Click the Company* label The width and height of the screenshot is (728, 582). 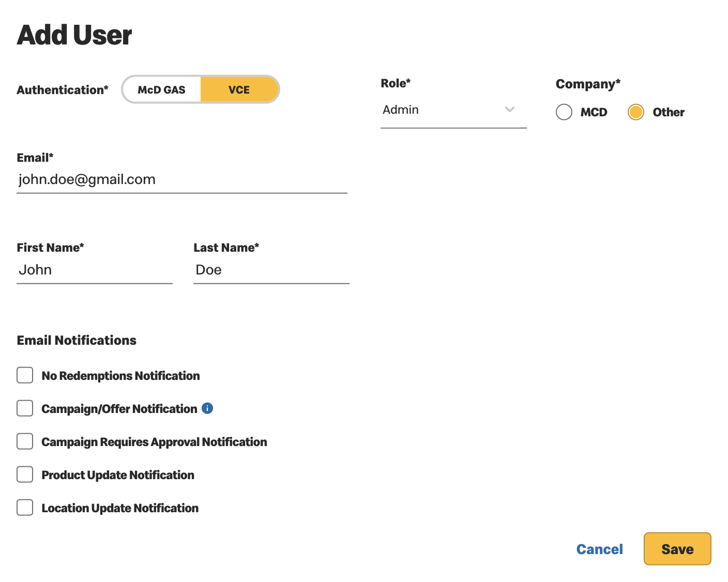click(588, 84)
